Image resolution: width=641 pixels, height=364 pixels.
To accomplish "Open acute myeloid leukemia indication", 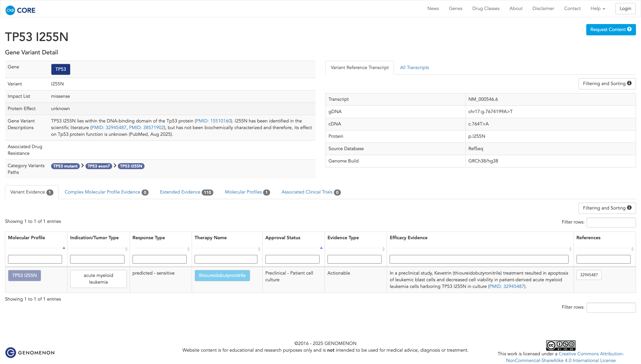I will 98,279.
